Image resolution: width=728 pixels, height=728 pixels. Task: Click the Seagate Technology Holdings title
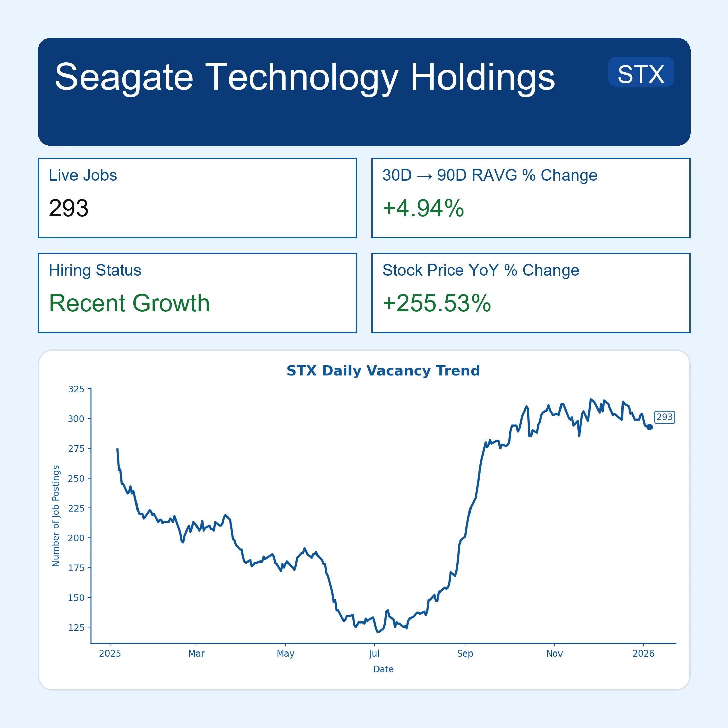pos(304,77)
